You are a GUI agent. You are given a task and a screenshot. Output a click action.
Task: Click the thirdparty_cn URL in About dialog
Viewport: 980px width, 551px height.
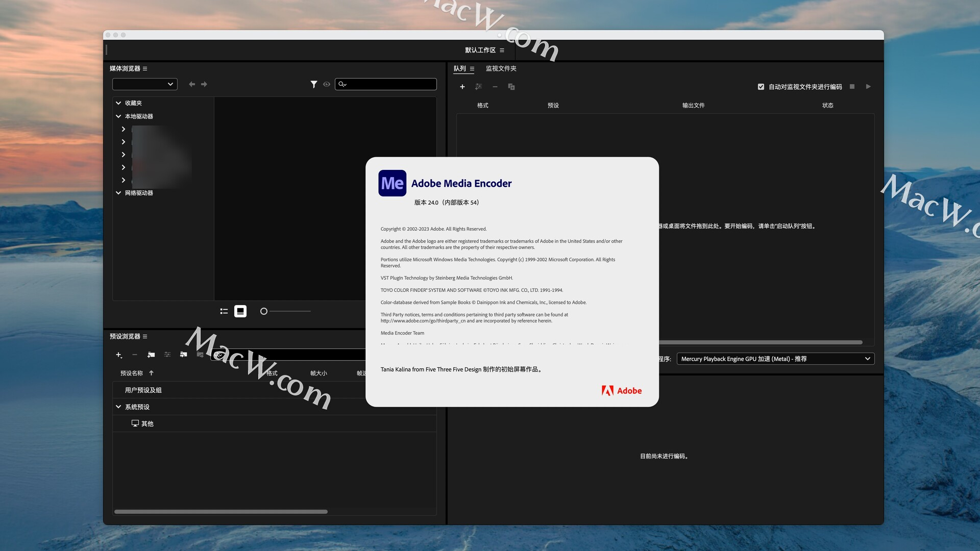(423, 321)
